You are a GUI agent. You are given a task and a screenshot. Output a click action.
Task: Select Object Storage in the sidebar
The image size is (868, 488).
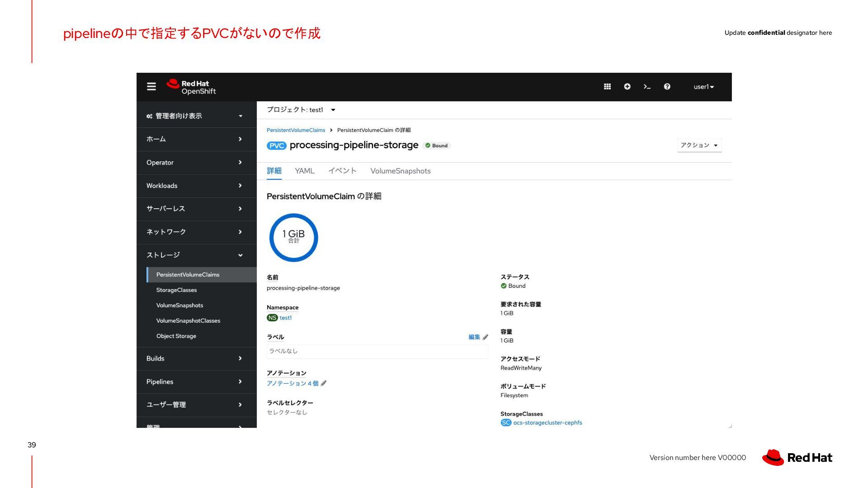[201, 336]
